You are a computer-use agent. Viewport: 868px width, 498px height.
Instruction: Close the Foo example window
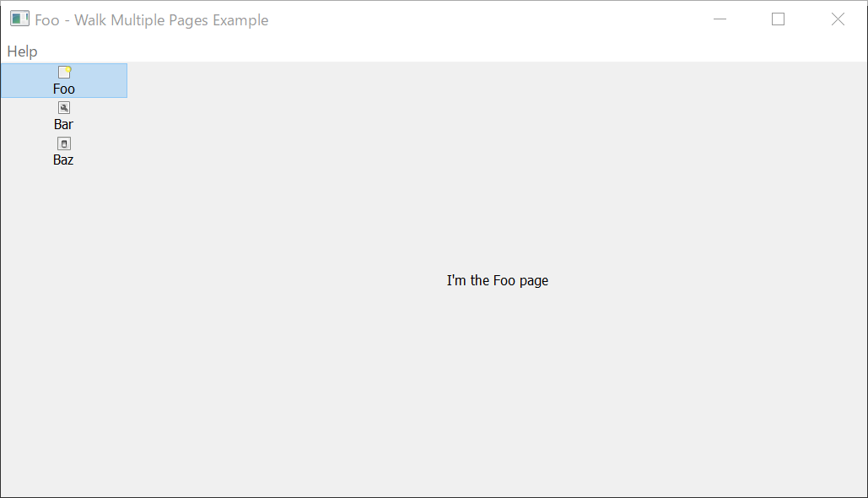pyautogui.click(x=838, y=19)
